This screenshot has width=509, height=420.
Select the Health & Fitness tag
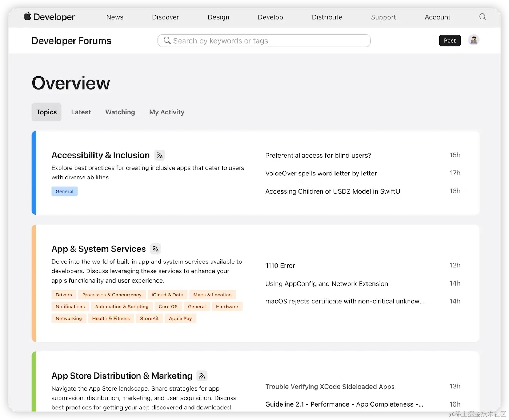click(x=111, y=318)
